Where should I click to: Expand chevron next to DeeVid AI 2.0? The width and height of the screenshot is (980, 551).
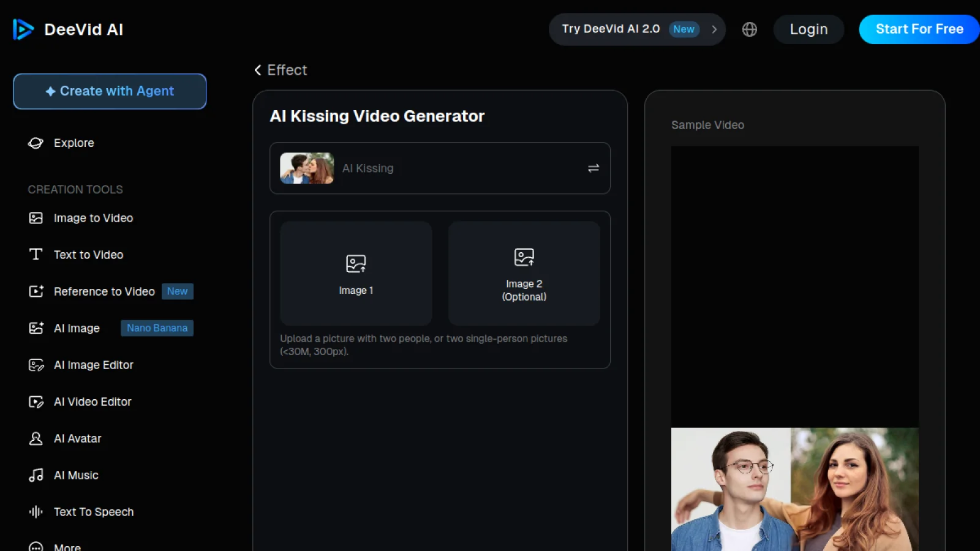point(714,29)
